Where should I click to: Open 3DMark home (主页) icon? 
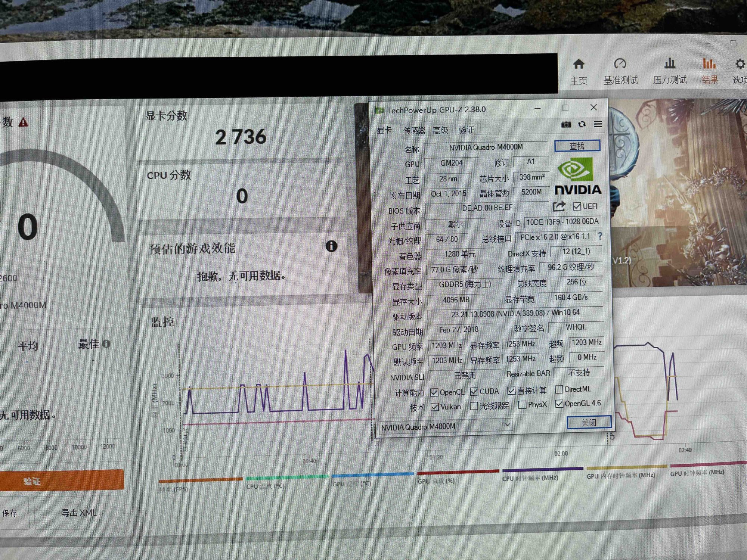pos(579,64)
